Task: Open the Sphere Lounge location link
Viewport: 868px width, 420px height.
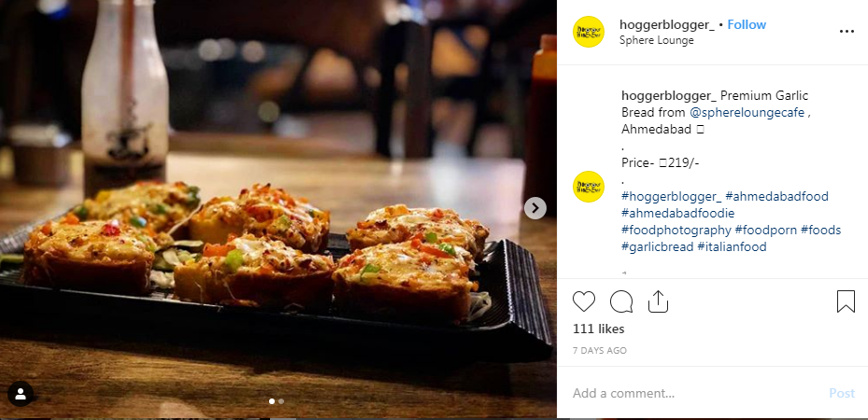Action: [656, 40]
